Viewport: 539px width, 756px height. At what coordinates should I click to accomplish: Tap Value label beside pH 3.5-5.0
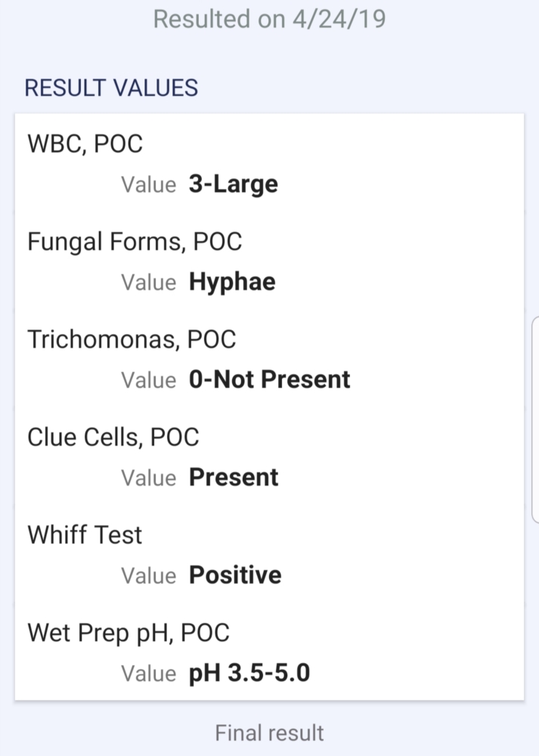(148, 674)
